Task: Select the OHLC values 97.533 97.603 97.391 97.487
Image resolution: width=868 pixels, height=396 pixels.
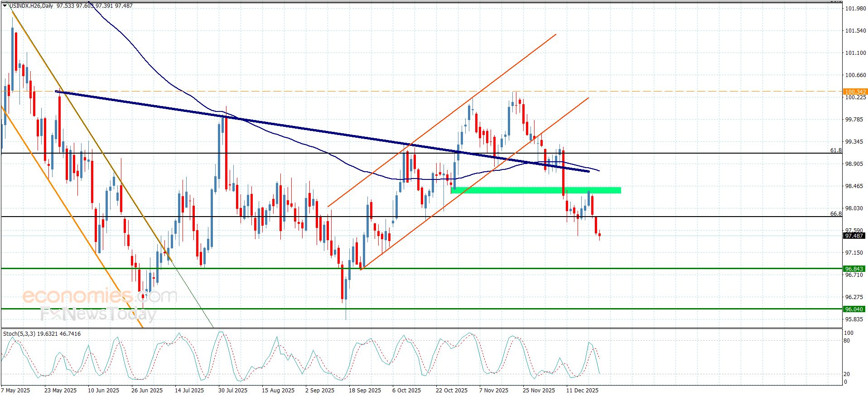Action: point(95,6)
